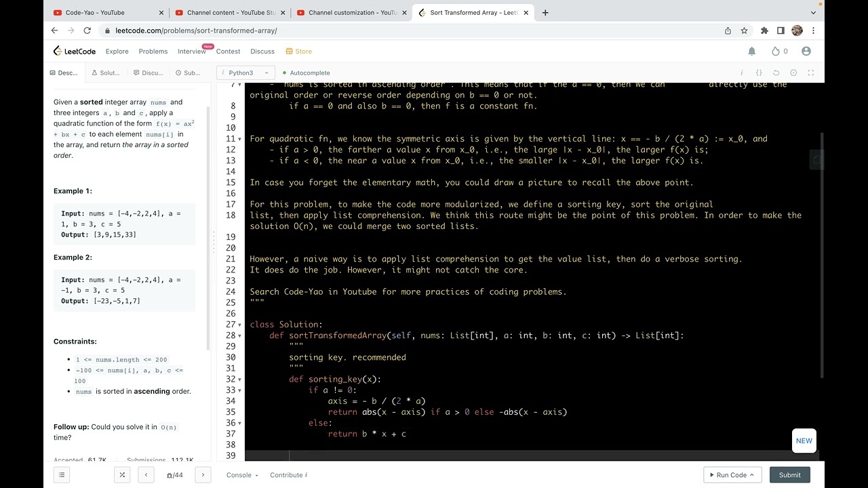Toggle the Autocomplete option
This screenshot has height=488, width=868.
[307, 73]
